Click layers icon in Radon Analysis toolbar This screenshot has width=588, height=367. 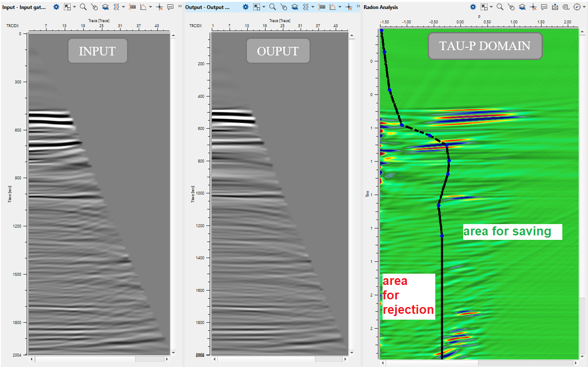(522, 7)
